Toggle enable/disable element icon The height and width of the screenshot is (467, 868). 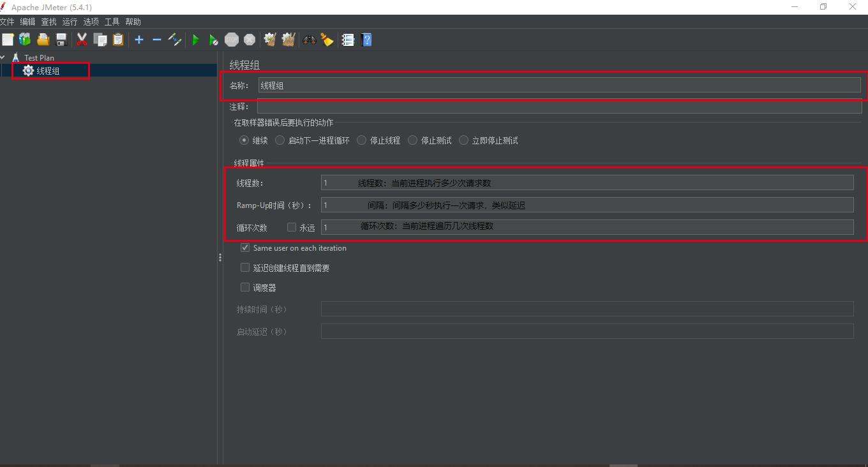175,40
